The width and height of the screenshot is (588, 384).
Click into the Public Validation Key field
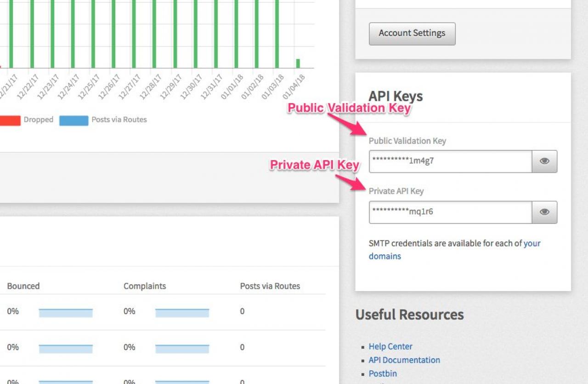[450, 161]
